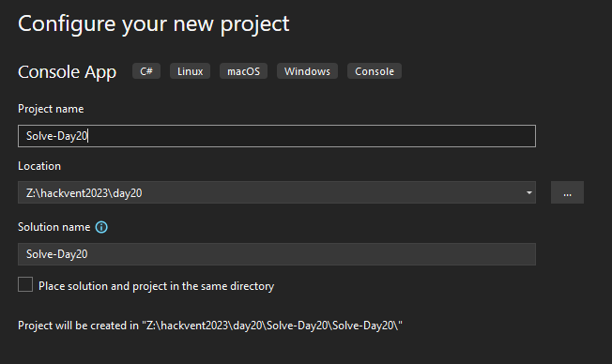This screenshot has height=364, width=612.
Task: Click the Linux tag
Action: pyautogui.click(x=191, y=71)
